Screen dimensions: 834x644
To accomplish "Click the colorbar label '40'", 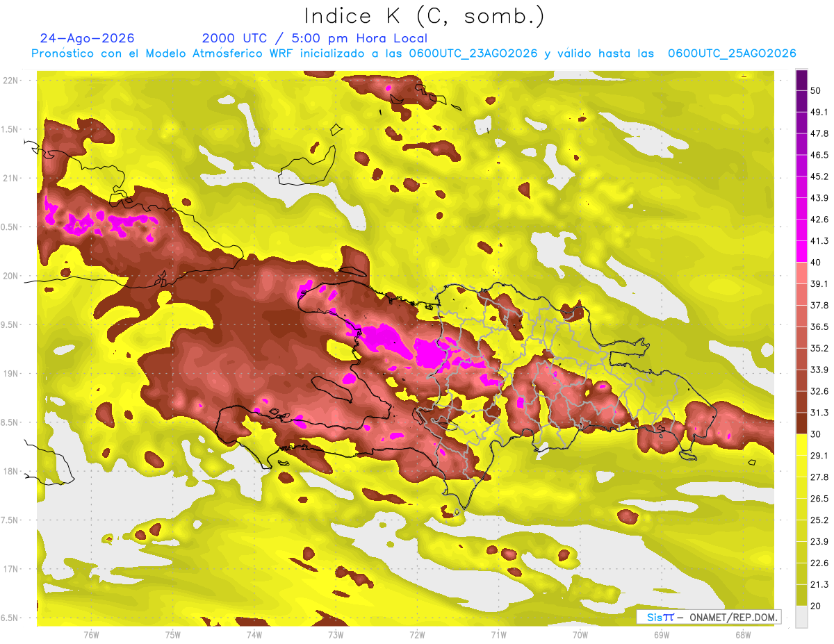I will [x=817, y=263].
